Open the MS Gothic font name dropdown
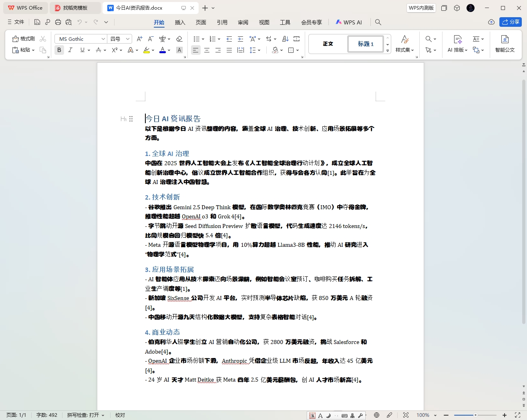The image size is (527, 420). click(103, 39)
